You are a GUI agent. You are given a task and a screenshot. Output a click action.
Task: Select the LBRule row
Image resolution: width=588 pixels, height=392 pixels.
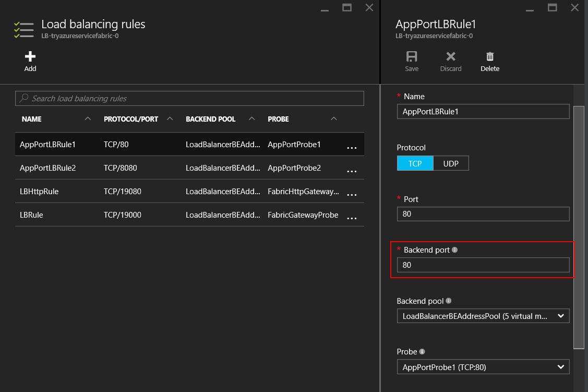(x=31, y=215)
